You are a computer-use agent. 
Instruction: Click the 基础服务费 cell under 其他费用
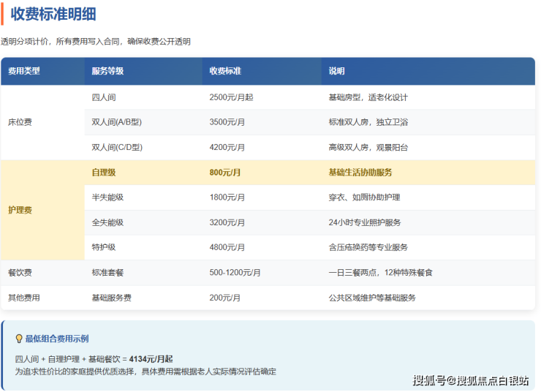(x=111, y=298)
